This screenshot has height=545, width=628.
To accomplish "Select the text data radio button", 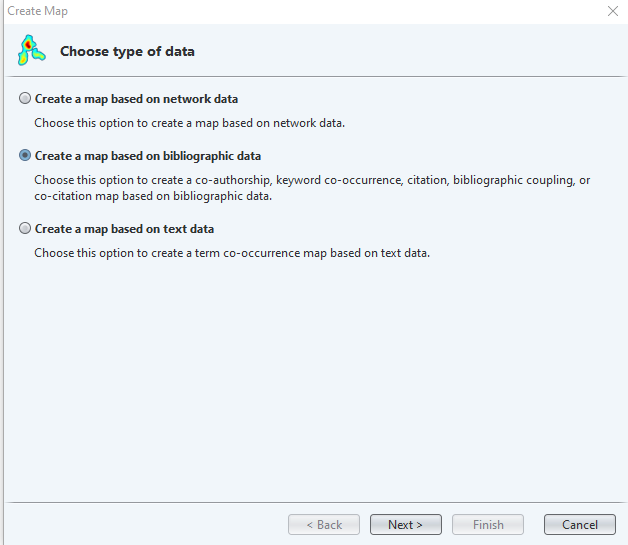I will pyautogui.click(x=25, y=229).
